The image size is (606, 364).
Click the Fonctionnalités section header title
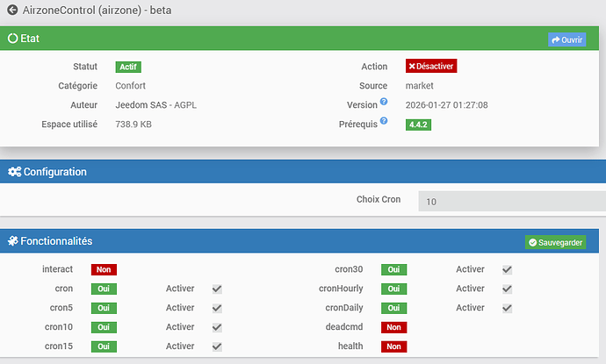pyautogui.click(x=57, y=241)
